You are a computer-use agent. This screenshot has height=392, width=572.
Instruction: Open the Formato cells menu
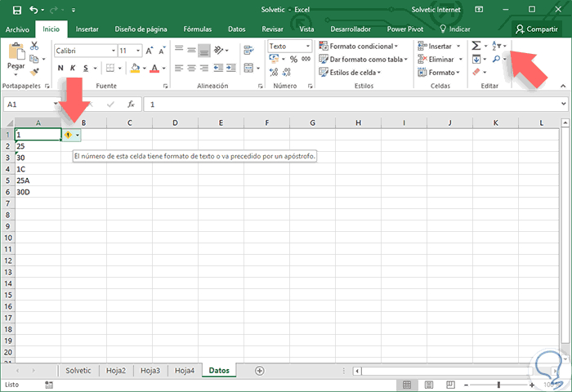439,73
